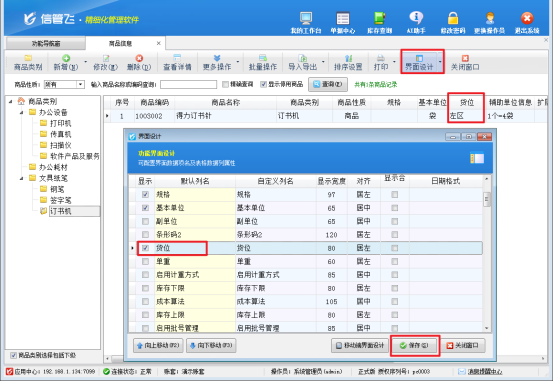Toggle the 模糊查询 checkbox
Viewport: 553px width, 381px height.
coord(225,84)
